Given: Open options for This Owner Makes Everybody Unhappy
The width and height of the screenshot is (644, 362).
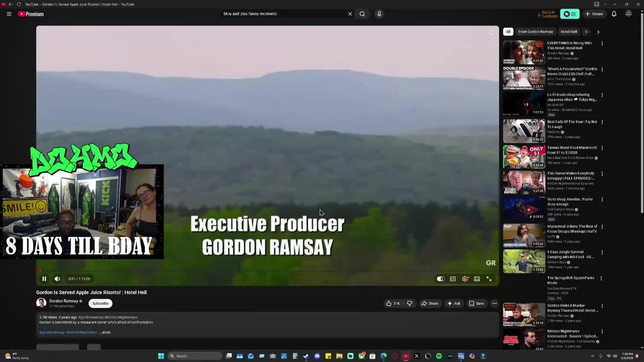Looking at the screenshot, I should [602, 174].
